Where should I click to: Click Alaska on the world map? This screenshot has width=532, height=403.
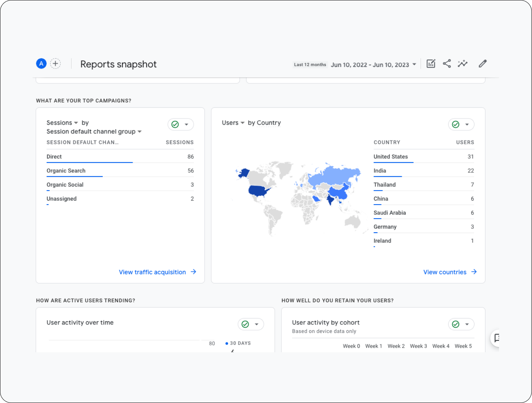click(244, 173)
